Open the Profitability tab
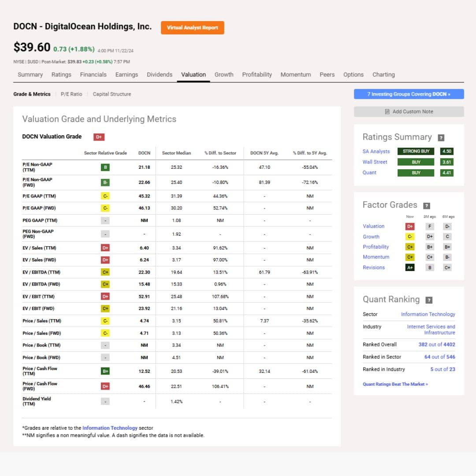Image resolution: width=476 pixels, height=476 pixels. 257,74
